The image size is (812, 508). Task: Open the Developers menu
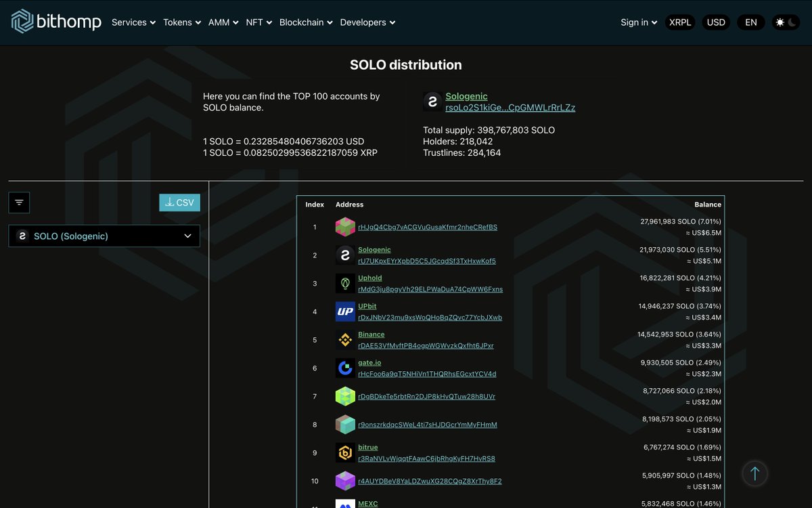tap(367, 22)
